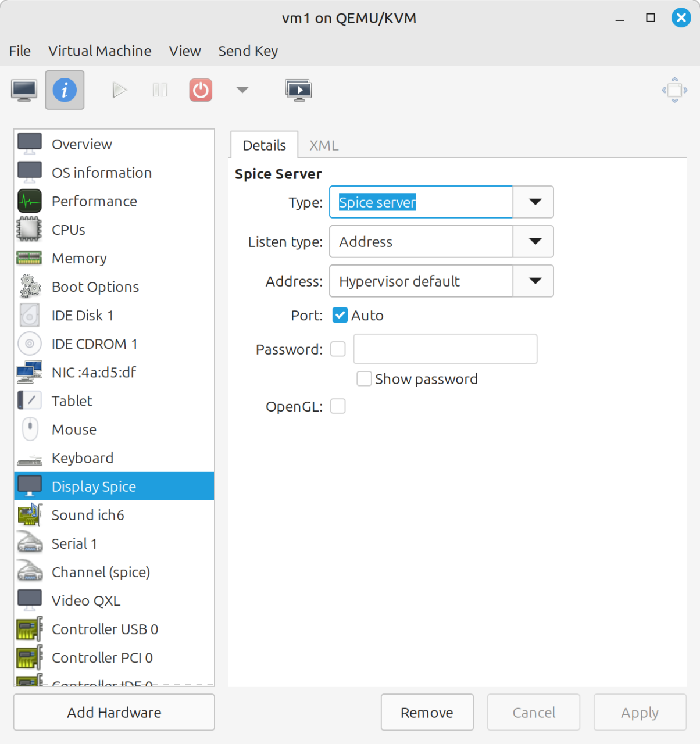Open the CPUs hardware entry
This screenshot has height=744, width=700.
click(69, 230)
